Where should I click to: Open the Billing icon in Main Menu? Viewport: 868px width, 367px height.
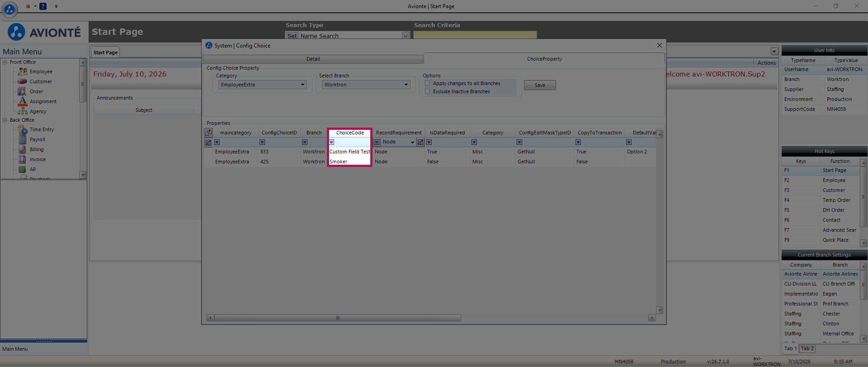[x=23, y=149]
